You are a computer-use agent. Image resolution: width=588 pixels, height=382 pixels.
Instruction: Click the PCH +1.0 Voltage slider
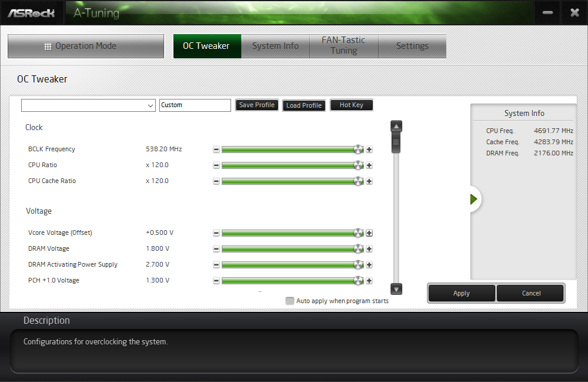coord(292,281)
